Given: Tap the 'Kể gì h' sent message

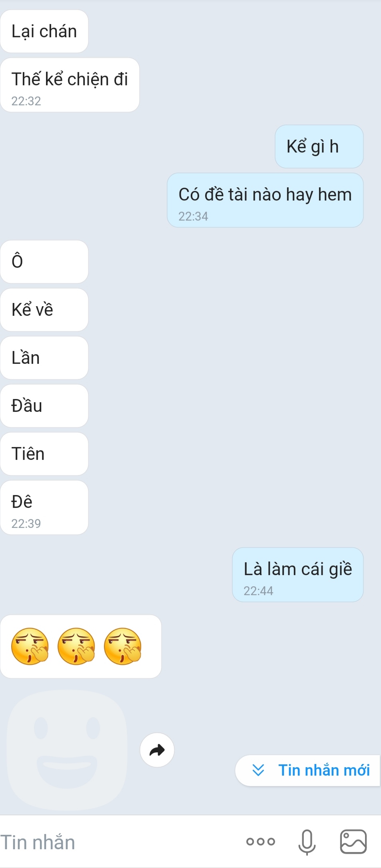Looking at the screenshot, I should tap(319, 146).
